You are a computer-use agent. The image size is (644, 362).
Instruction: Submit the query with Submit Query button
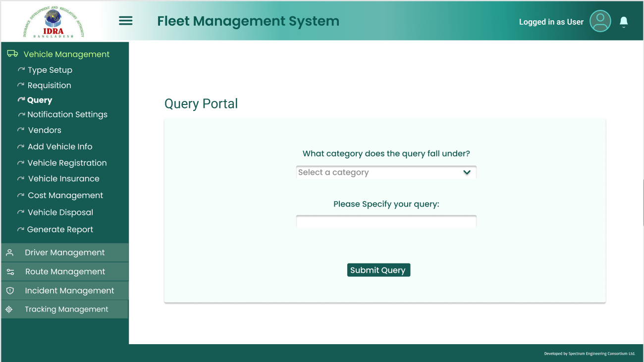pyautogui.click(x=378, y=270)
